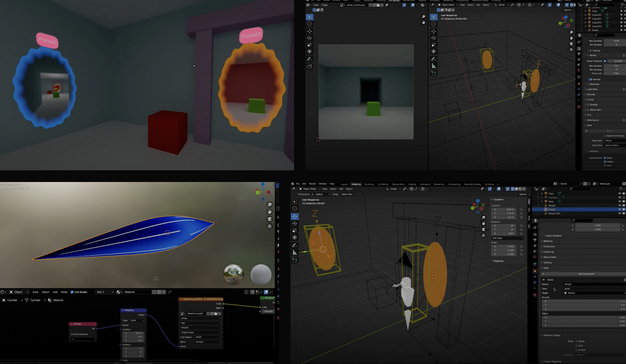Select the Rotate tool in bottom viewport
This screenshot has width=626, height=364.
click(295, 223)
